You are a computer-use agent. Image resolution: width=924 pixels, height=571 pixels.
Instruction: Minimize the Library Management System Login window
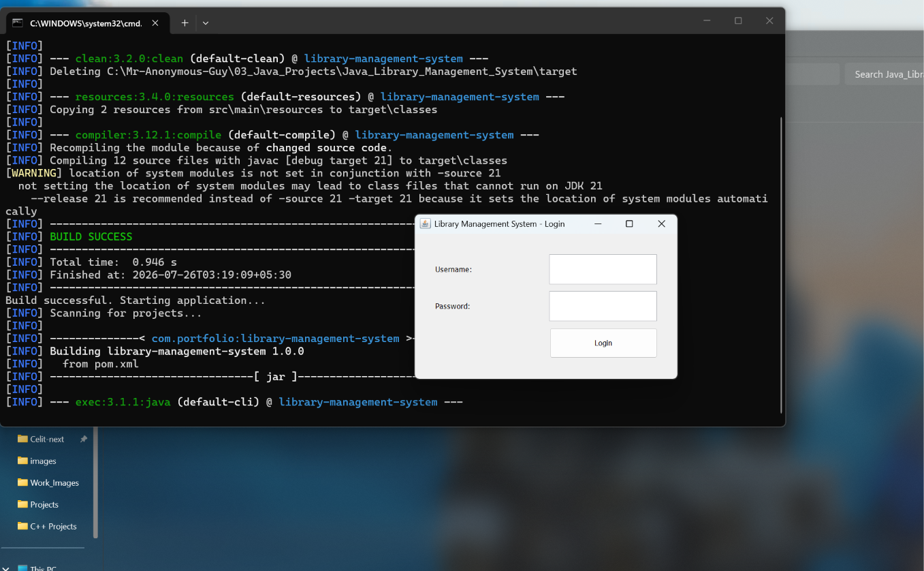tap(598, 223)
